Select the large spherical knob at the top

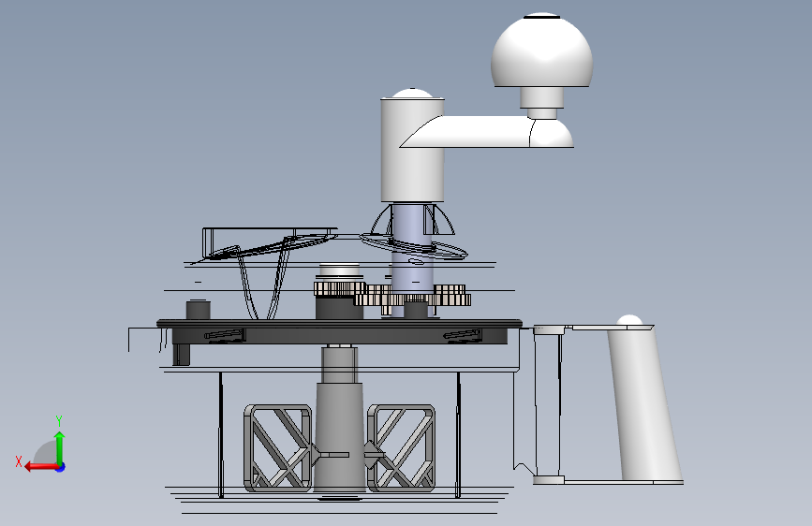[541, 51]
